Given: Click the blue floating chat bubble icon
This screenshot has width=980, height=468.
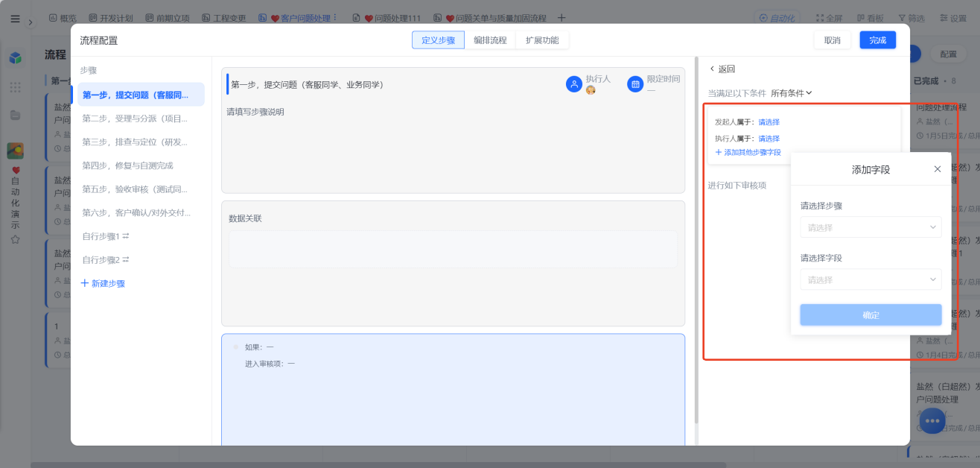Looking at the screenshot, I should coord(932,421).
